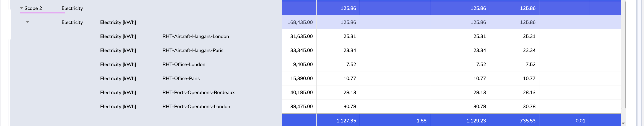Click the vertical scrollbar thumb
This screenshot has height=126, width=644.
(623, 55)
